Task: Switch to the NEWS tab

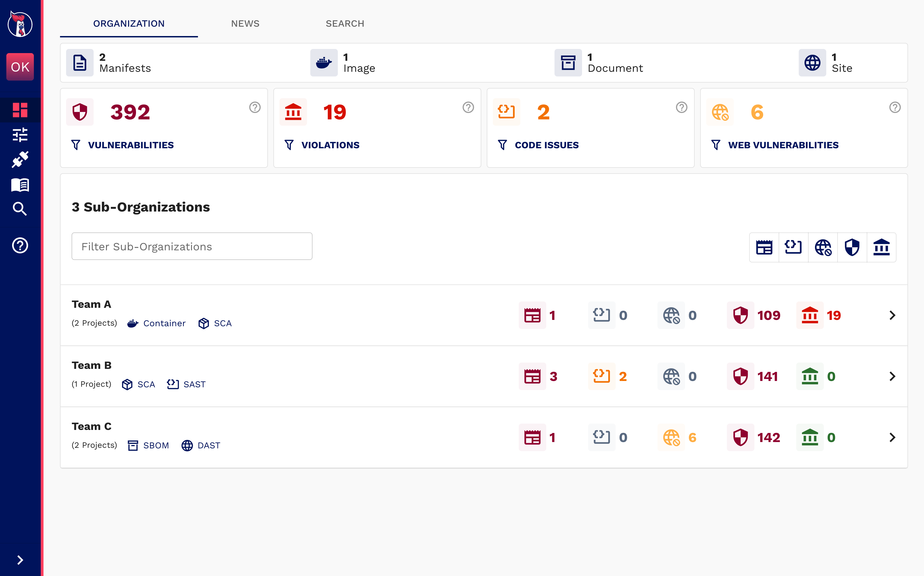Action: (x=245, y=23)
